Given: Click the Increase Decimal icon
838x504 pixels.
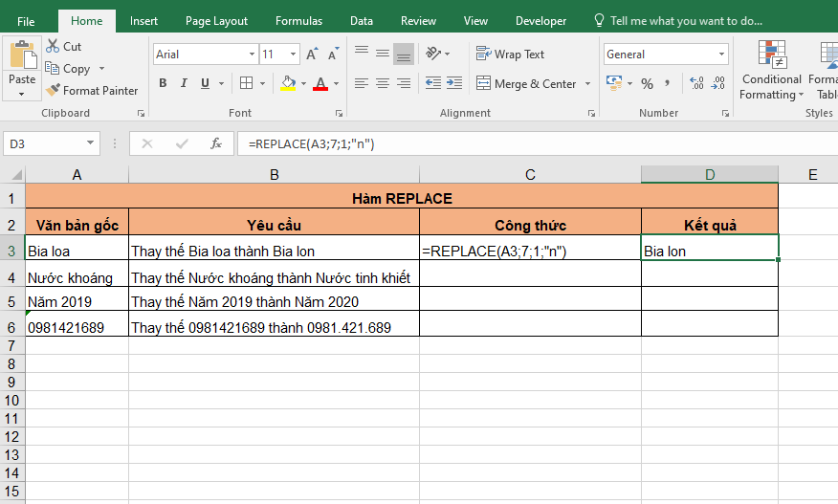Looking at the screenshot, I should coord(695,84).
